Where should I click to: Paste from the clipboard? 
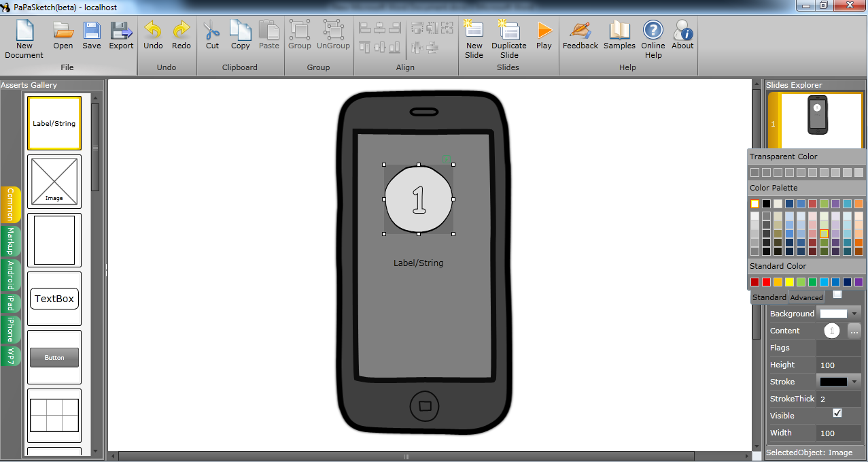click(269, 35)
